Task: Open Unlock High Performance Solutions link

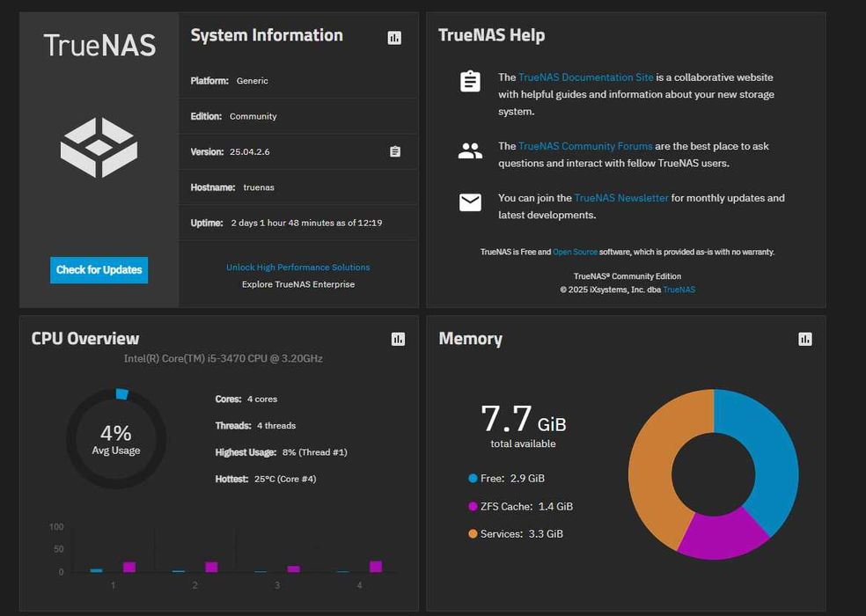Action: pyautogui.click(x=298, y=268)
